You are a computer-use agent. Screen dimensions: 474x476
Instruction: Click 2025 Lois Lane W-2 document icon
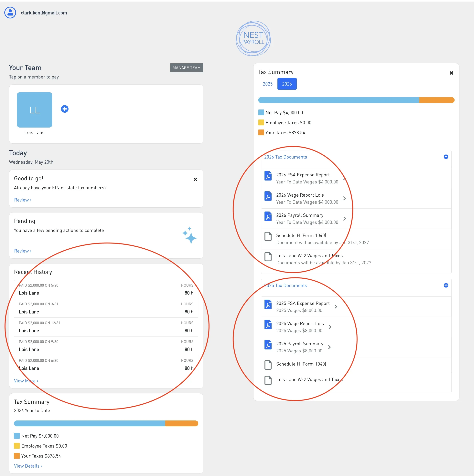coord(268,380)
